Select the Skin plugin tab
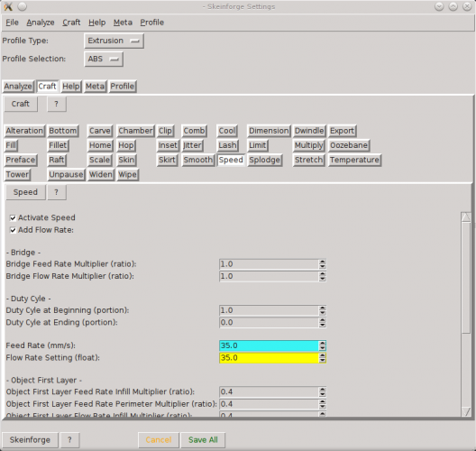 [x=126, y=160]
